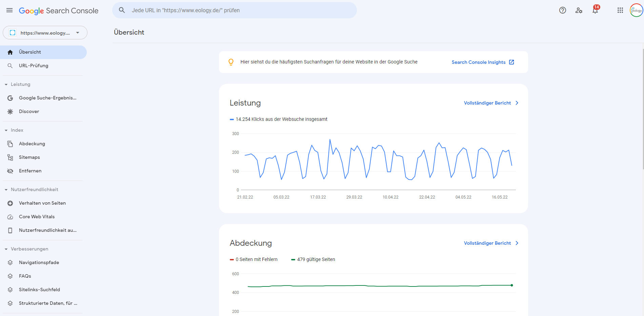Collapse the Index sidebar section
644x316 pixels.
6,130
